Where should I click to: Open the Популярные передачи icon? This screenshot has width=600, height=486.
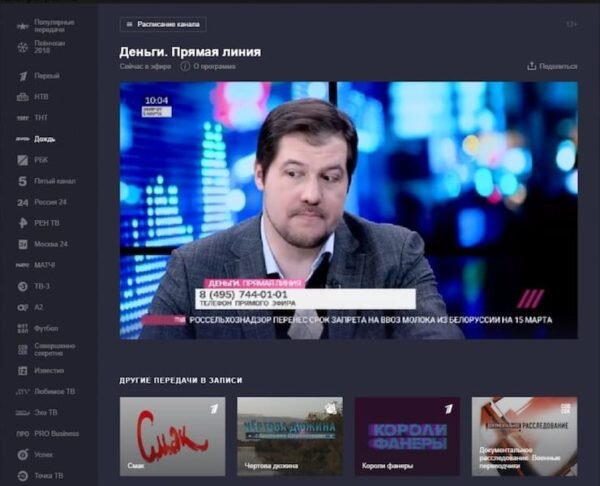point(23,26)
